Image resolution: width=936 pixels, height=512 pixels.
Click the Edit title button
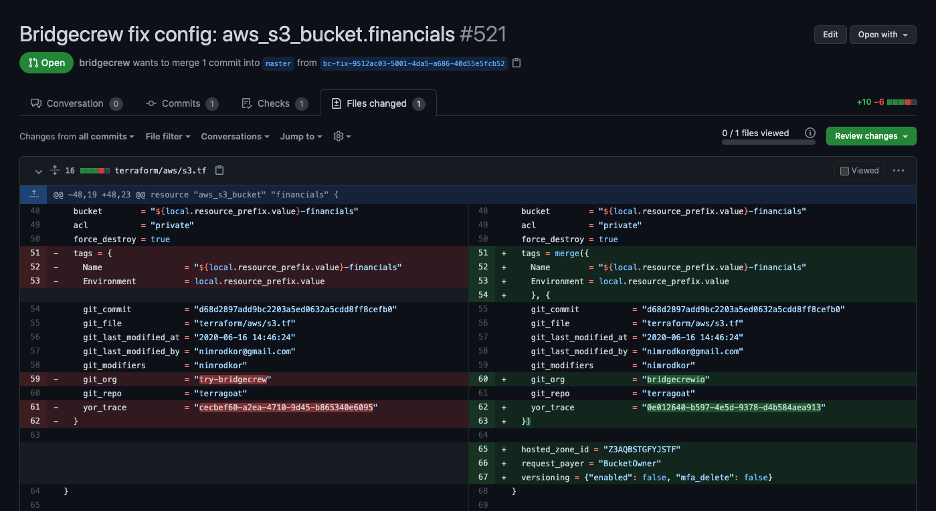tap(830, 35)
